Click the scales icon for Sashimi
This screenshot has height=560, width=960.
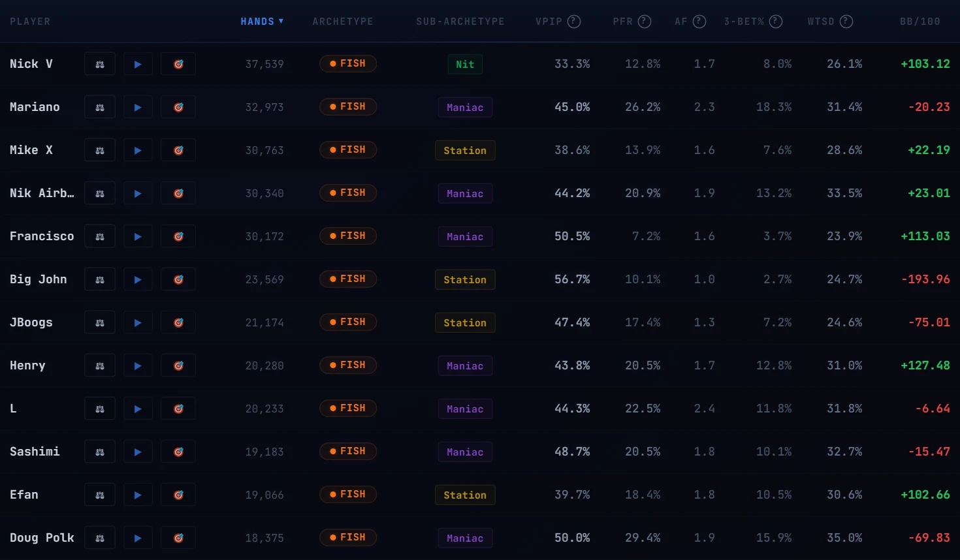point(100,452)
